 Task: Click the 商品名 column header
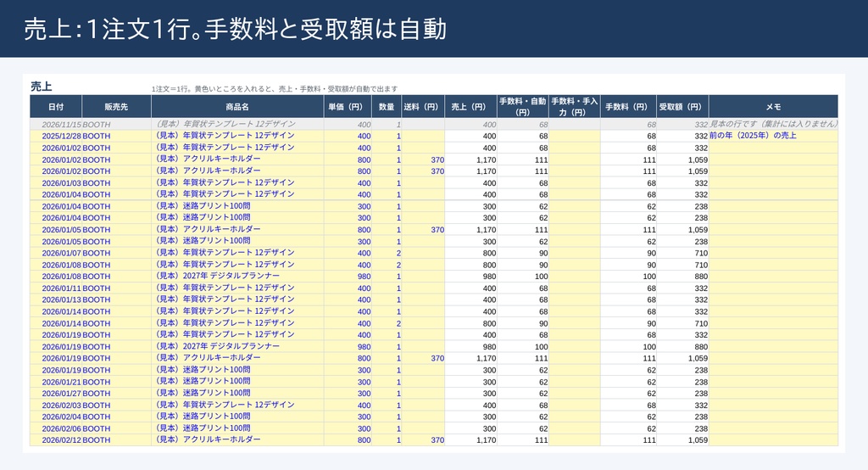point(237,106)
